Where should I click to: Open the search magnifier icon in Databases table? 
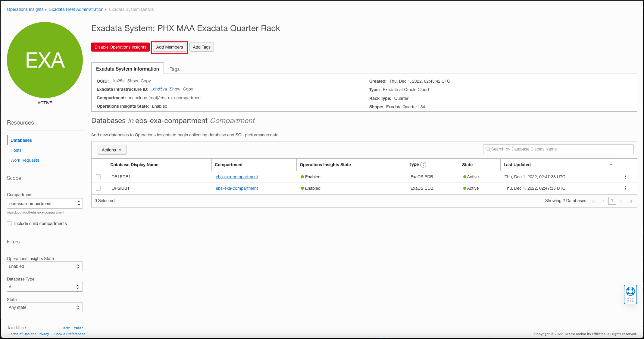(488, 149)
